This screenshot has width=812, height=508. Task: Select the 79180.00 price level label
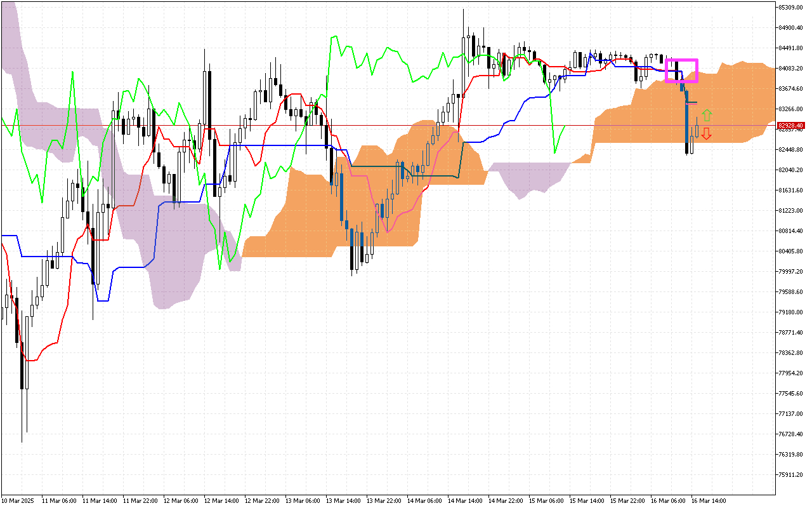pyautogui.click(x=790, y=312)
